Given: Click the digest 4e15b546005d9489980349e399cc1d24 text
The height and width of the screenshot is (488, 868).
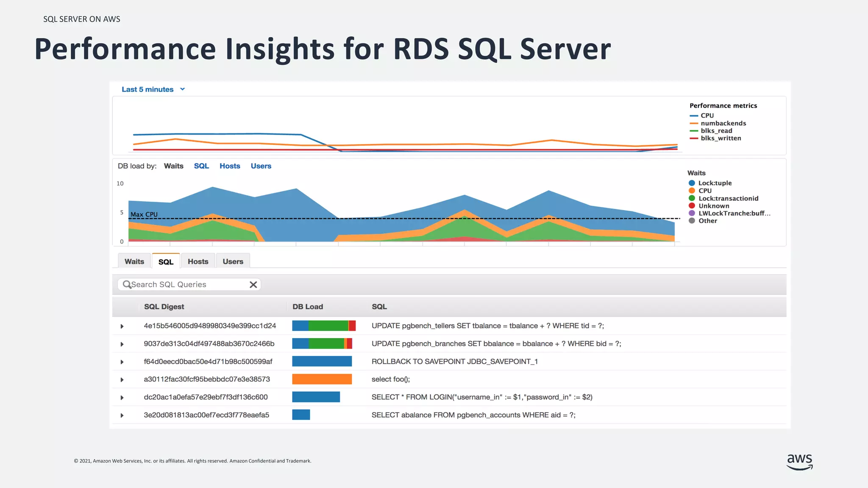Looking at the screenshot, I should coord(210,326).
